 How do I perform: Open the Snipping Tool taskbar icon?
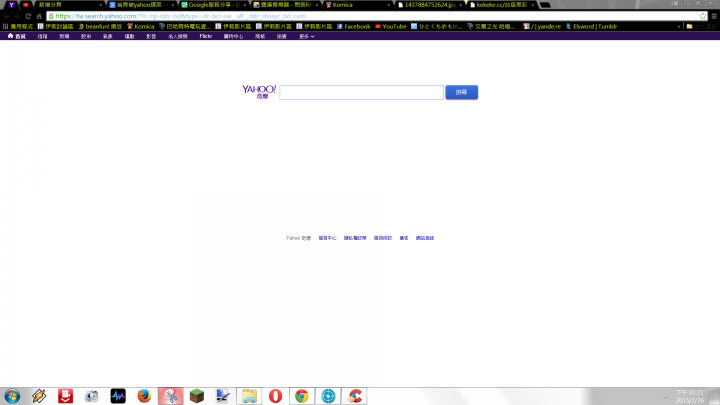[171, 396]
